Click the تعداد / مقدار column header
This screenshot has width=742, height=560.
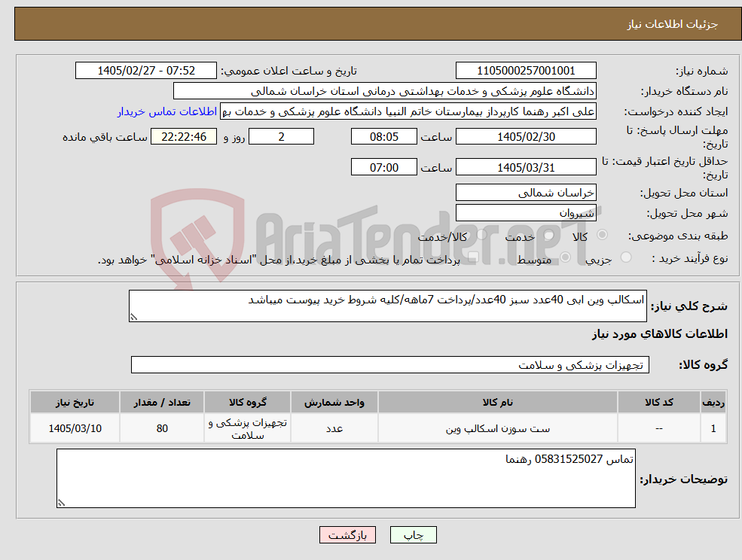pyautogui.click(x=162, y=402)
